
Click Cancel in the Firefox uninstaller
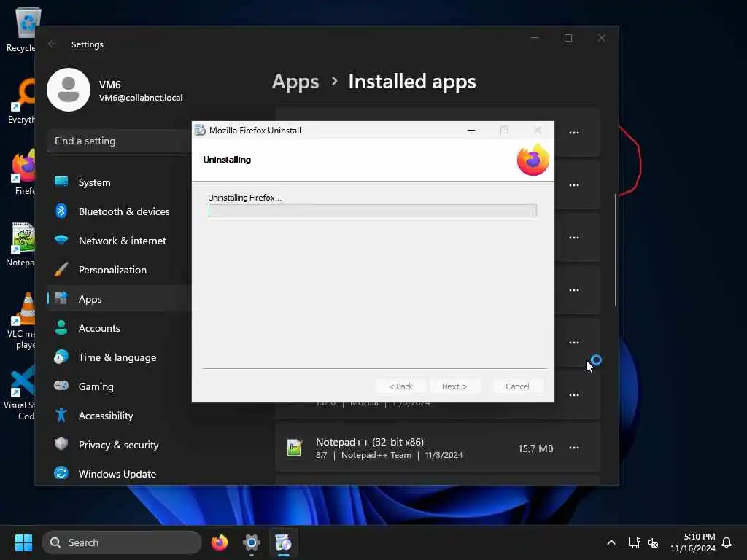pos(517,386)
